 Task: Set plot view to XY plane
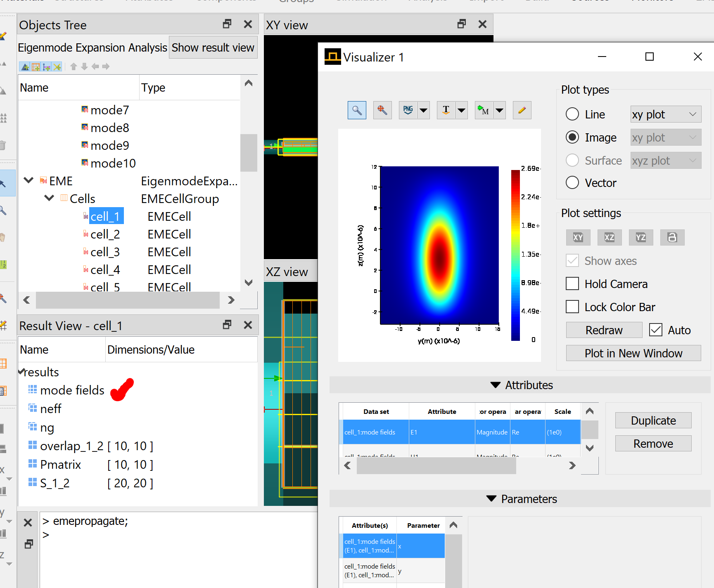click(578, 237)
